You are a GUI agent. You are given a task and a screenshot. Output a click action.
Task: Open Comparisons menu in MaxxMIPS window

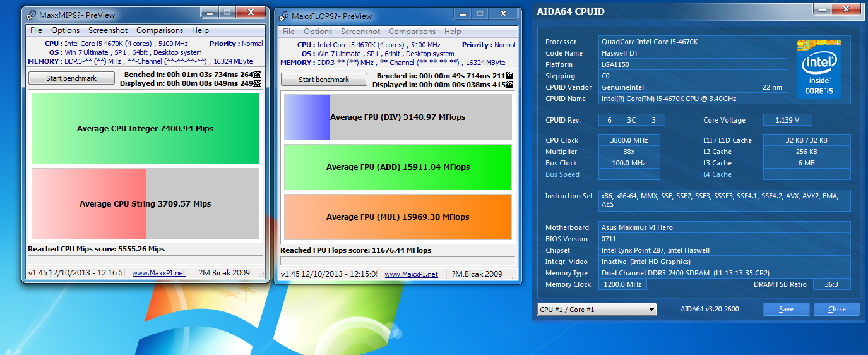coord(160,30)
